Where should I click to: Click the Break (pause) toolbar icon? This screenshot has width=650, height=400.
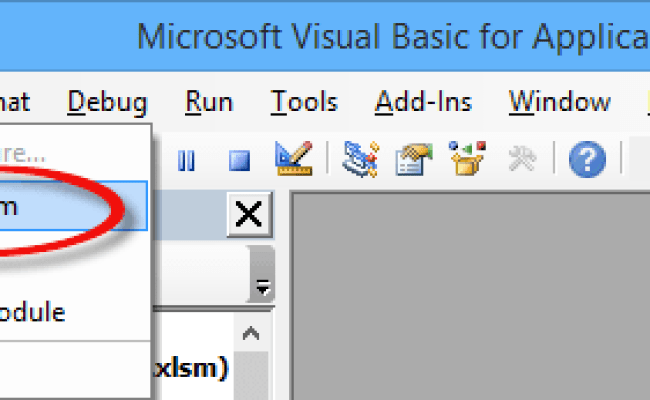(186, 160)
